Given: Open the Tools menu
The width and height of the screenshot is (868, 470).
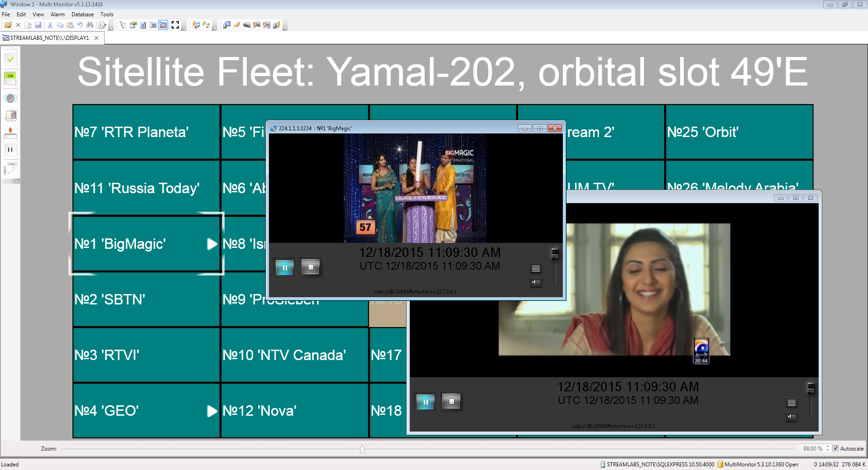Looking at the screenshot, I should point(107,14).
